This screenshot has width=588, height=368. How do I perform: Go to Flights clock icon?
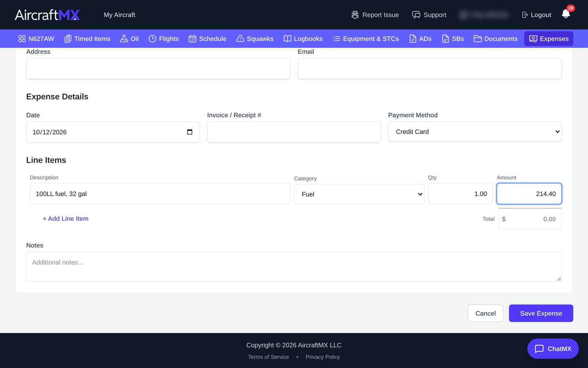pyautogui.click(x=153, y=39)
